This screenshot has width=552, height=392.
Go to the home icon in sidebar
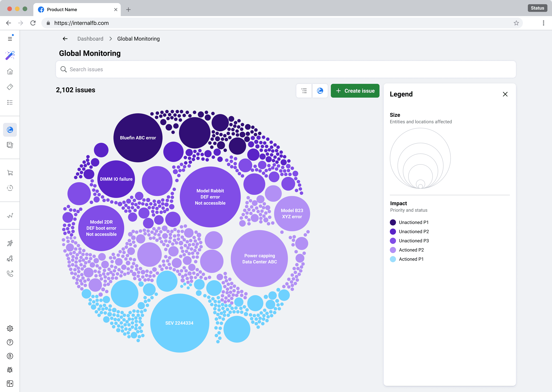point(10,71)
